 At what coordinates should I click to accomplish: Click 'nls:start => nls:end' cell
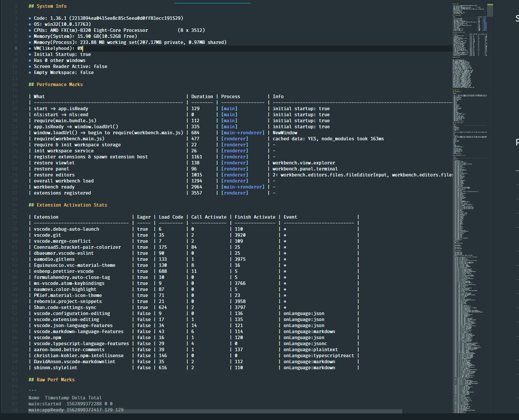click(x=61, y=114)
